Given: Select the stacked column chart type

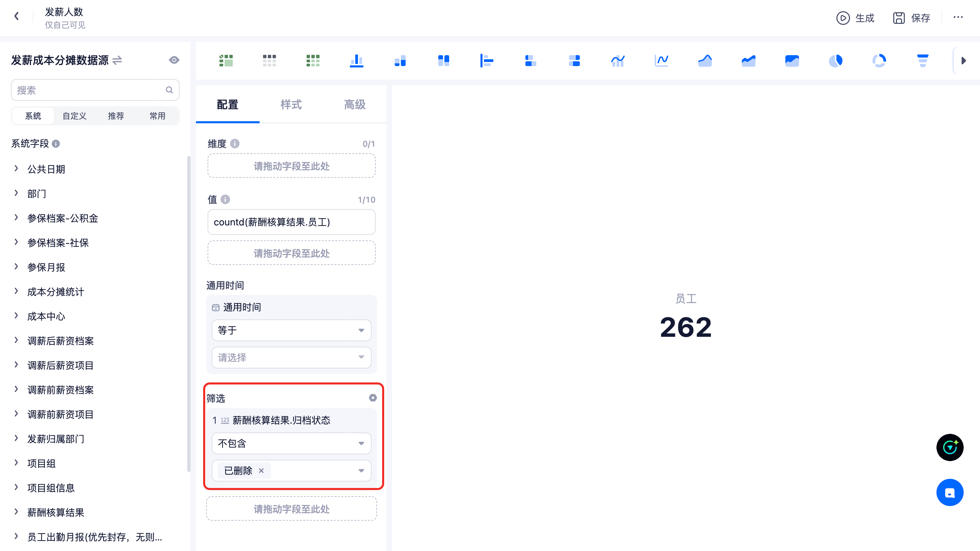Looking at the screenshot, I should pos(400,61).
